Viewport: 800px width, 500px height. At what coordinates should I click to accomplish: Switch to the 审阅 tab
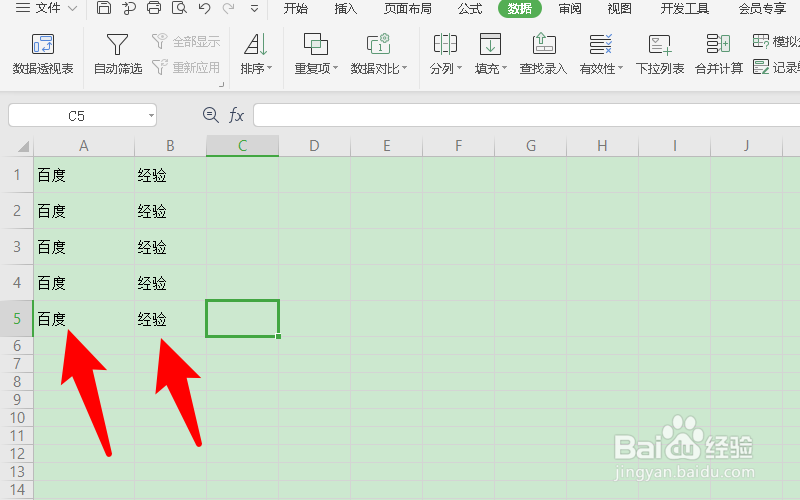click(x=569, y=9)
